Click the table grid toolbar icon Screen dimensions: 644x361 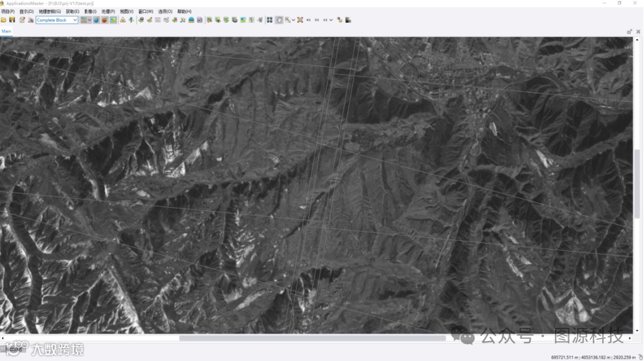158,20
